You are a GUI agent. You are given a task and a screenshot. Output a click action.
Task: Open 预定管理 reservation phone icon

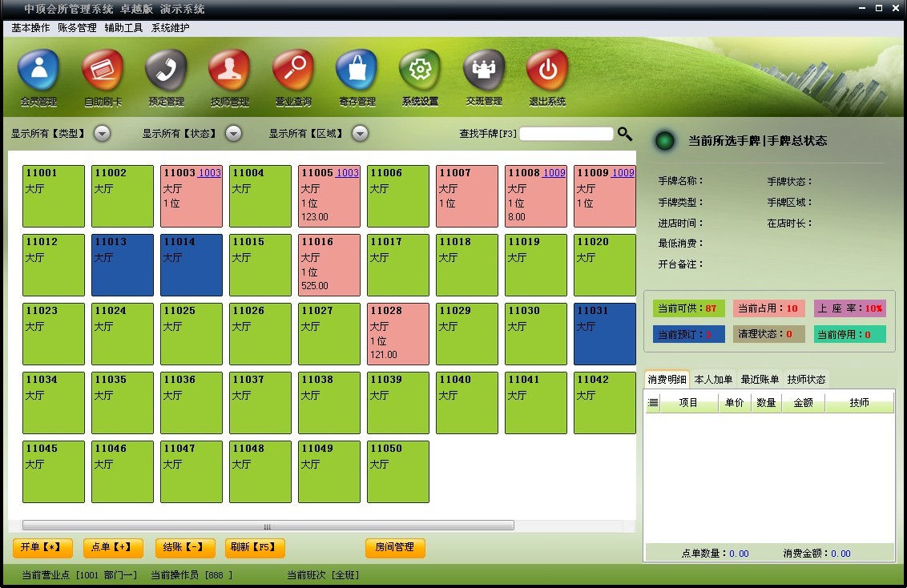coord(166,72)
